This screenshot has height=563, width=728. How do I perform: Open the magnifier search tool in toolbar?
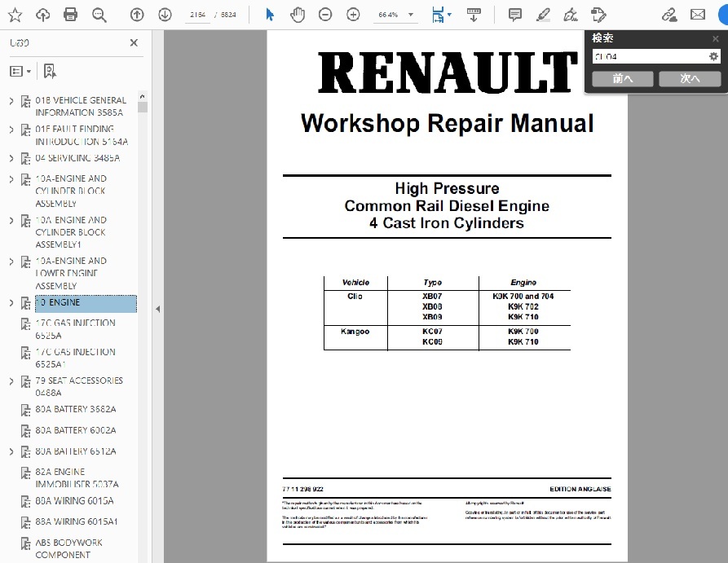(99, 15)
